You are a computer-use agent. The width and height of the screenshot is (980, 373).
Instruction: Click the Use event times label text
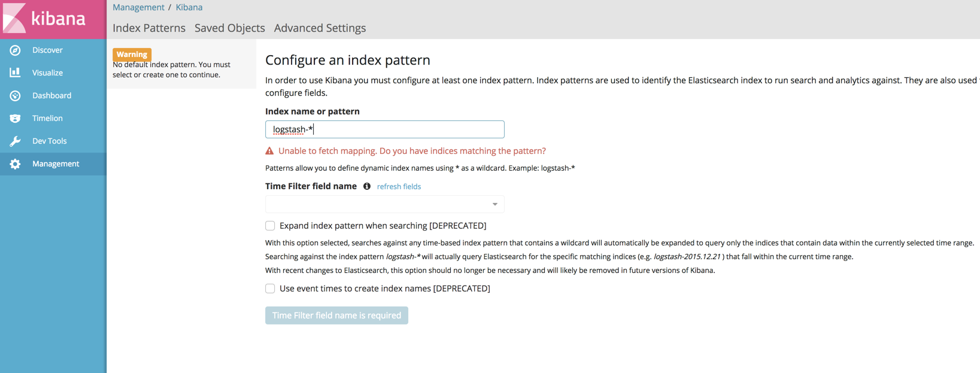click(385, 289)
